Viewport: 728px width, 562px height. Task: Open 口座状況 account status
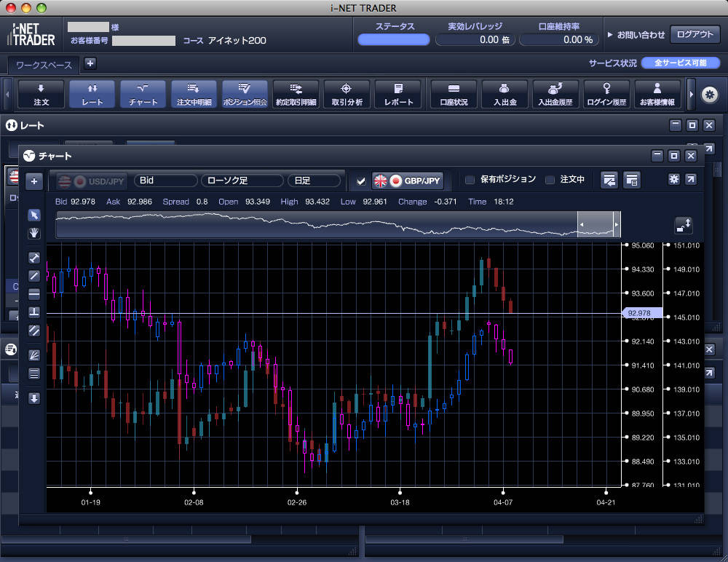tap(454, 95)
